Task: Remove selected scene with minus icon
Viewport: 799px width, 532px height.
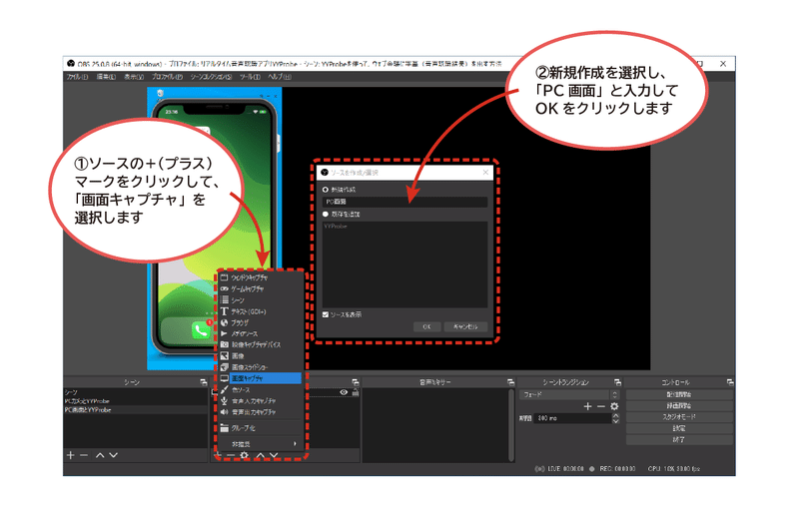Action: 84,455
